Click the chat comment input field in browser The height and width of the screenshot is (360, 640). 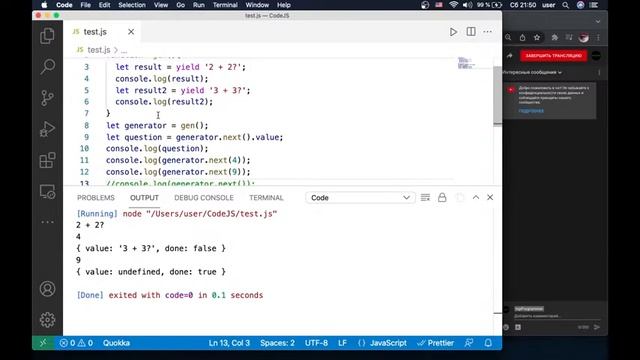tap(556, 316)
